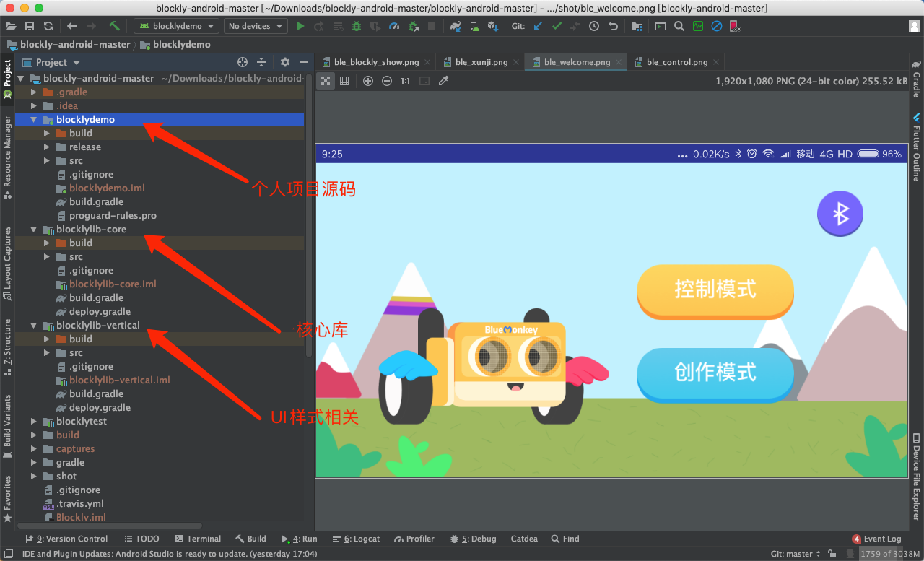Expand the .gradle folder

tap(33, 92)
